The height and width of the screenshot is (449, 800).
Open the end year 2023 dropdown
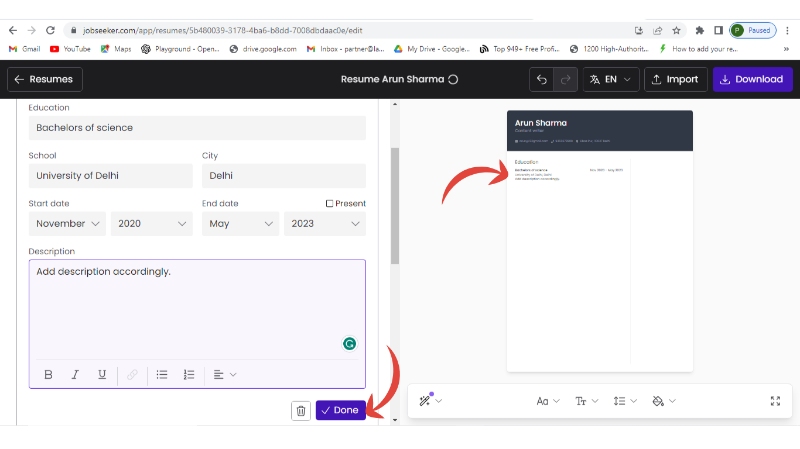[324, 224]
